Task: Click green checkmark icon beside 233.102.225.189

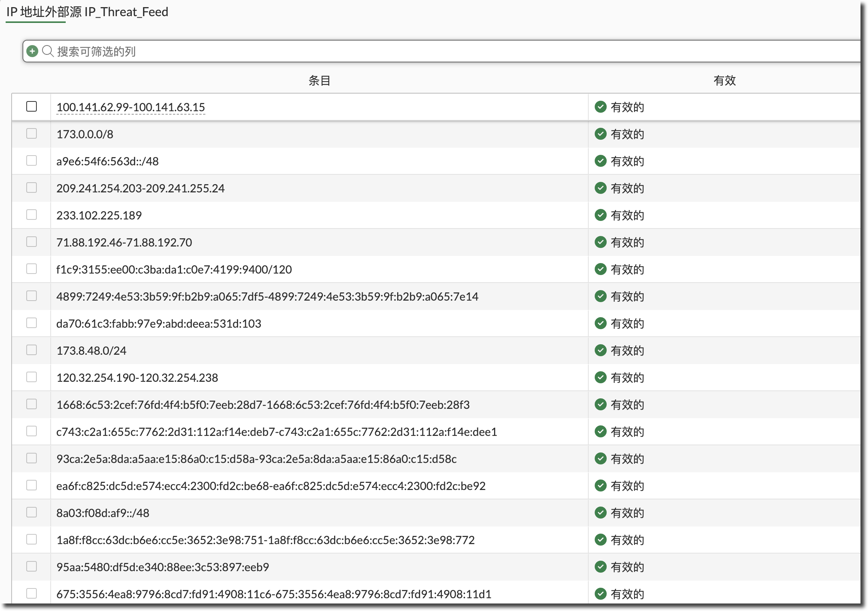Action: (x=600, y=215)
